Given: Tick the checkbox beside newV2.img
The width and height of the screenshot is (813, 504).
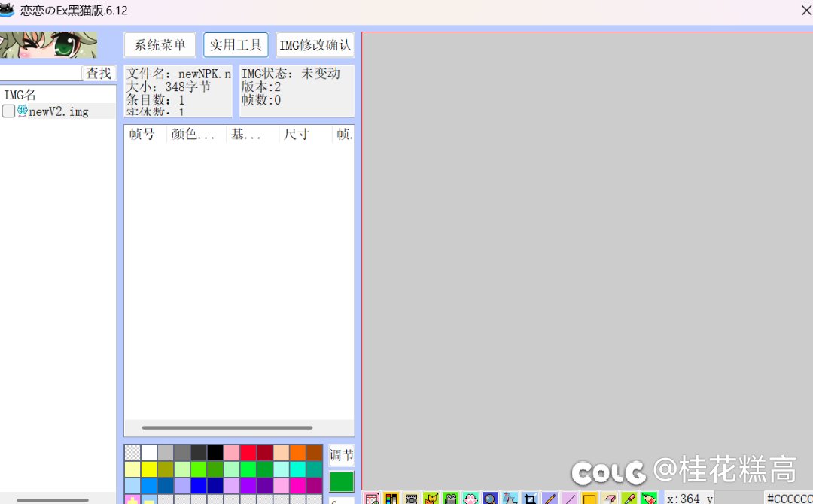Looking at the screenshot, I should [8, 111].
